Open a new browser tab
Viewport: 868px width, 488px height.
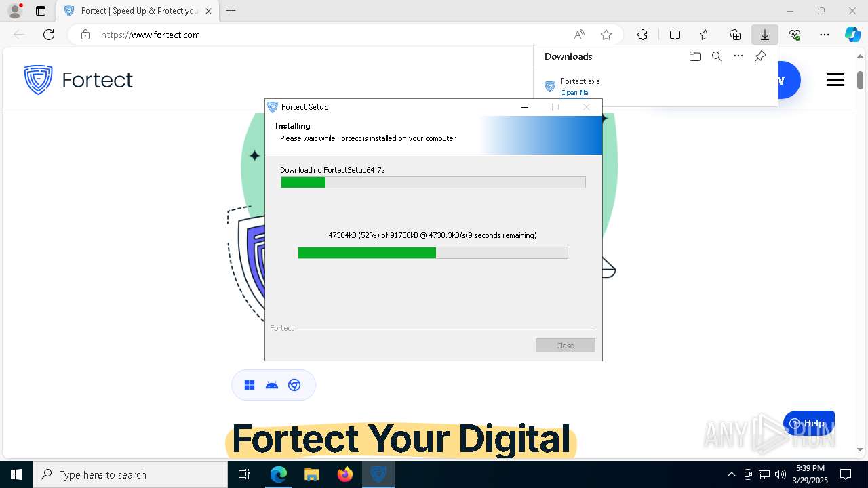231,11
